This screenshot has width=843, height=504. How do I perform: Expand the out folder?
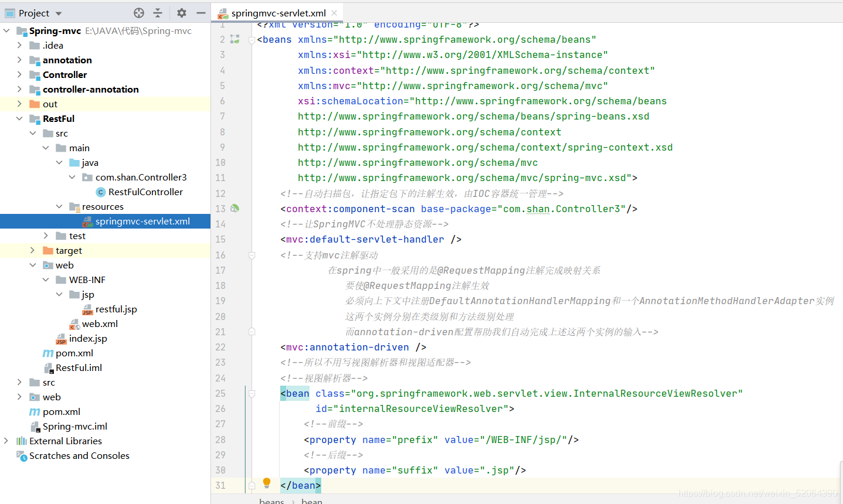[x=19, y=104]
